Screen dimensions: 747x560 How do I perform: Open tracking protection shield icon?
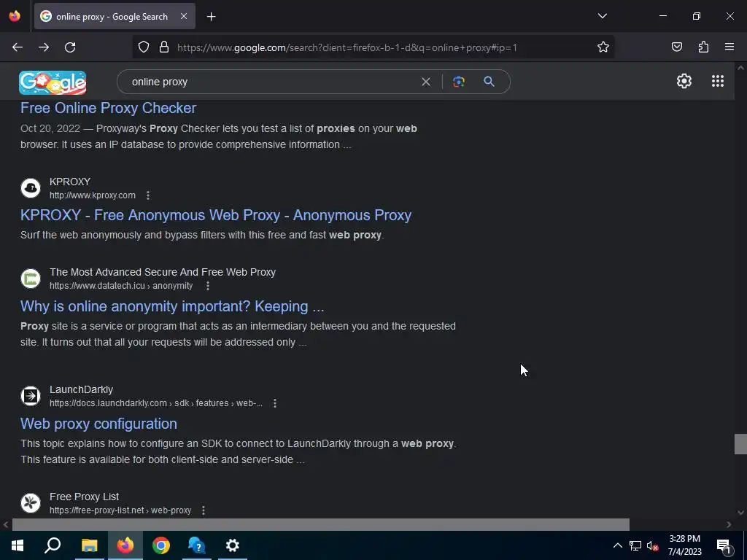point(144,47)
